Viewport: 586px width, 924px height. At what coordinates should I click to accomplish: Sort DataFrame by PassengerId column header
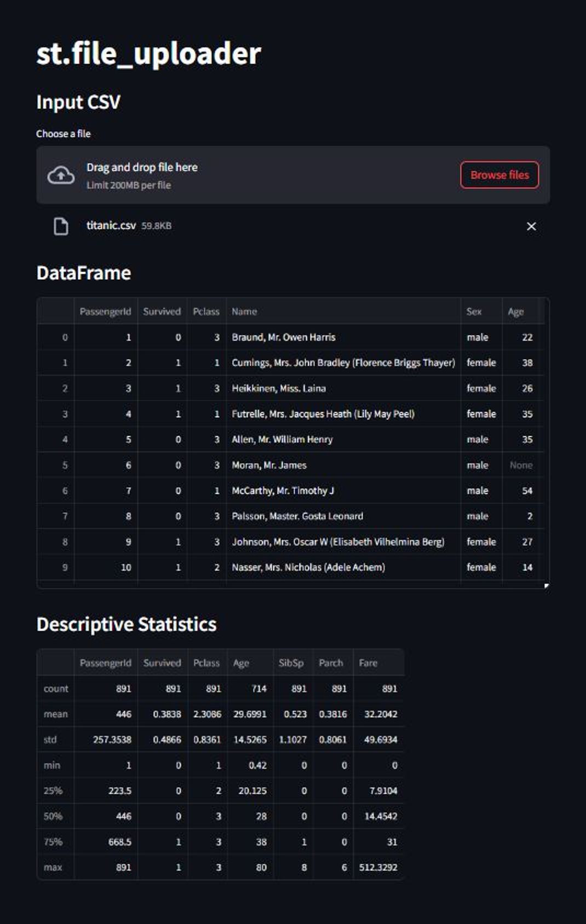105,311
